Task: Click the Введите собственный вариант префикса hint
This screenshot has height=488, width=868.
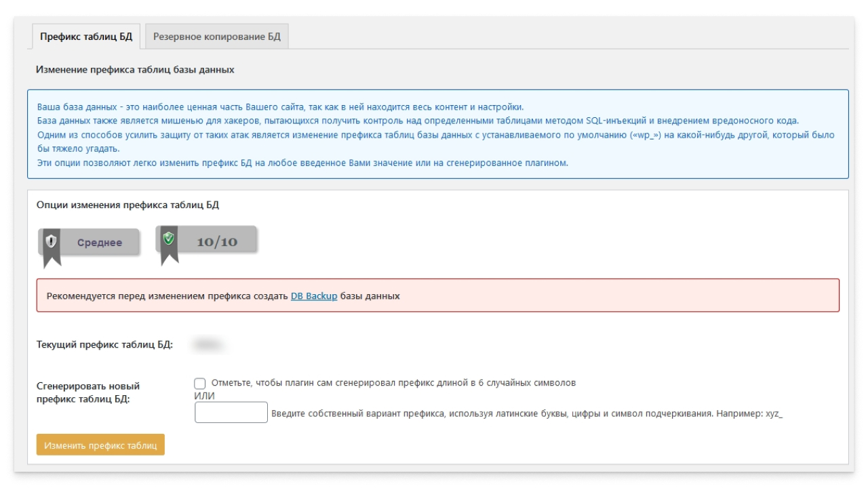Action: click(527, 413)
